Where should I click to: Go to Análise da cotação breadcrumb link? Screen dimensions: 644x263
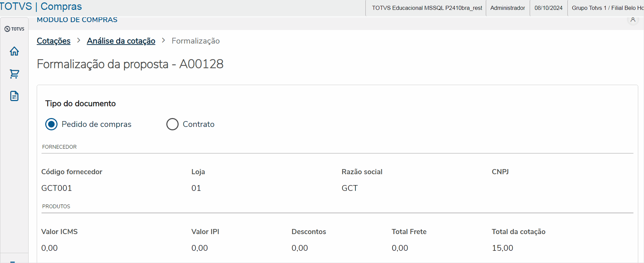[121, 41]
